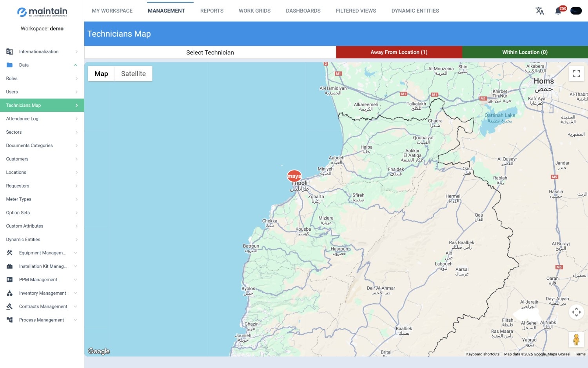The image size is (588, 368).
Task: Expand Inventory Management section
Action: pyautogui.click(x=42, y=293)
